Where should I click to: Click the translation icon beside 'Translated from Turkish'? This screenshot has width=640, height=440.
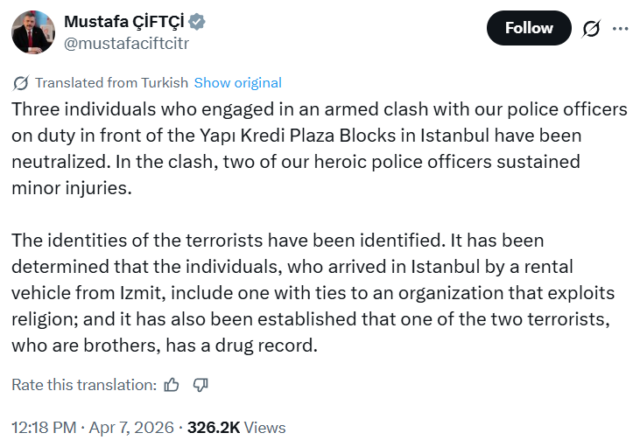pos(20,83)
